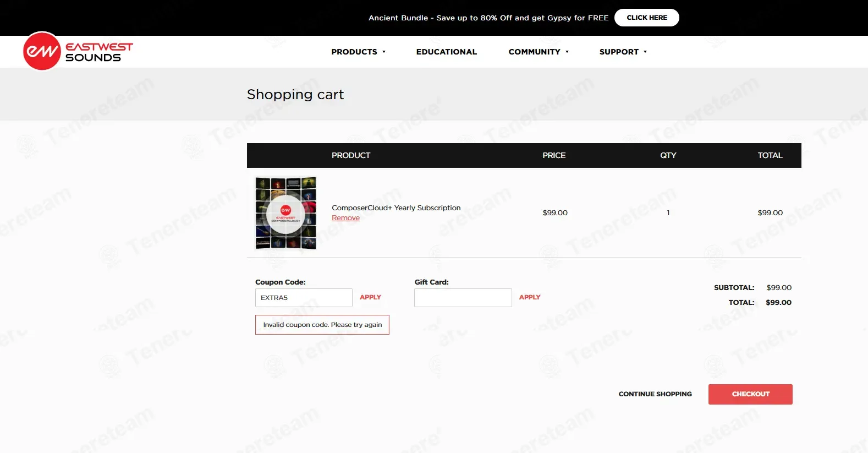Click the invalid coupon error message
The height and width of the screenshot is (453, 868).
pyautogui.click(x=322, y=325)
